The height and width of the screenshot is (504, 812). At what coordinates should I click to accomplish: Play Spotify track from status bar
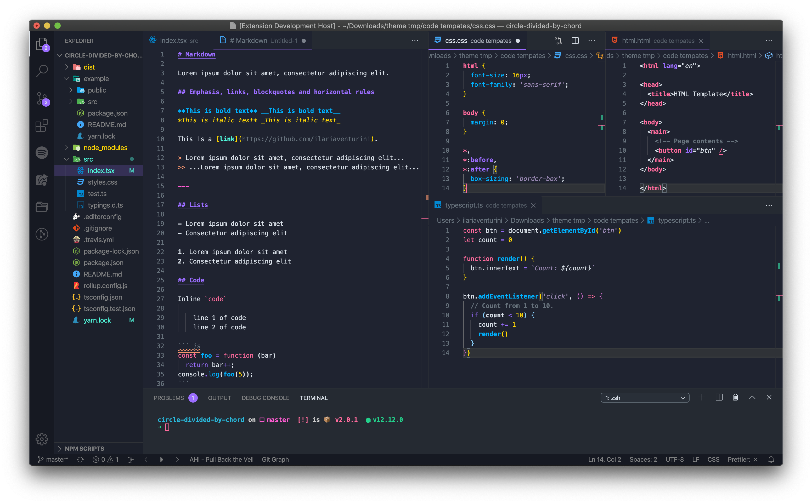[x=161, y=459]
